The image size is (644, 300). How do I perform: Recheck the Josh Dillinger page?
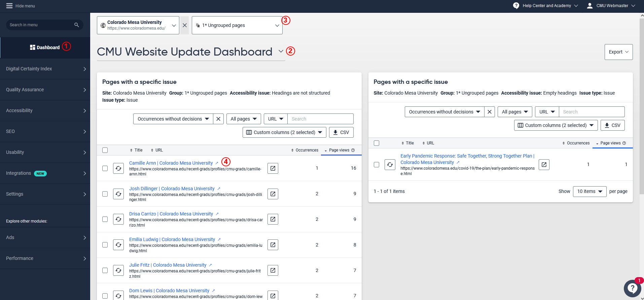(x=118, y=194)
